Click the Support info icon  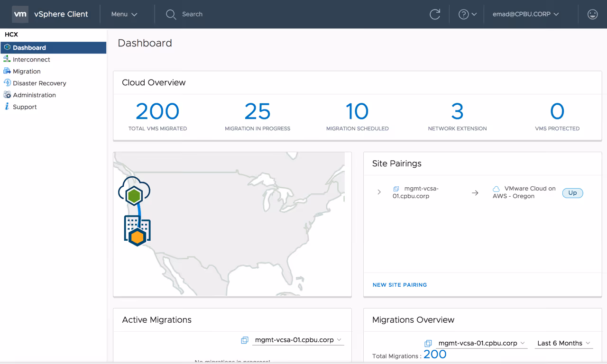7,106
